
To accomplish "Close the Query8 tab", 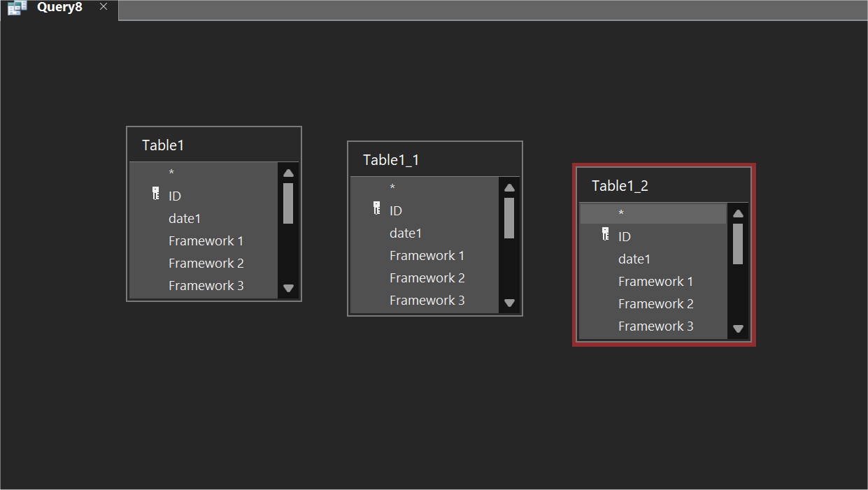I will (x=104, y=7).
